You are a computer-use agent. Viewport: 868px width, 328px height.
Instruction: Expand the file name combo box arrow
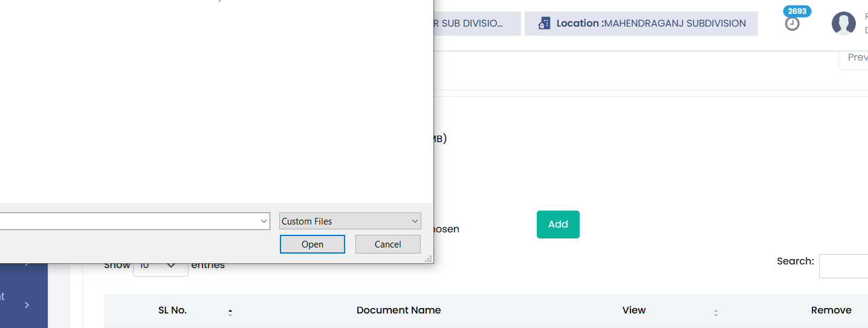coord(264,221)
